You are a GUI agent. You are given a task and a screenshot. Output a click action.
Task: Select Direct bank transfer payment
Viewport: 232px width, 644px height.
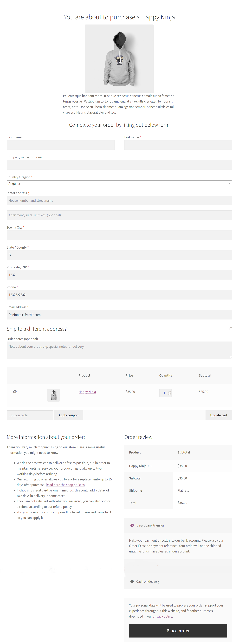tap(132, 525)
